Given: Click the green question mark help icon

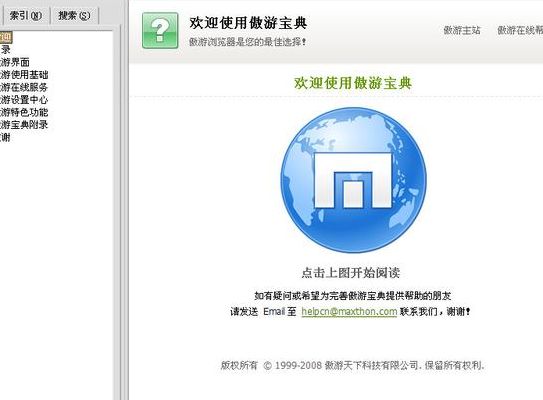Looking at the screenshot, I should click(x=160, y=30).
